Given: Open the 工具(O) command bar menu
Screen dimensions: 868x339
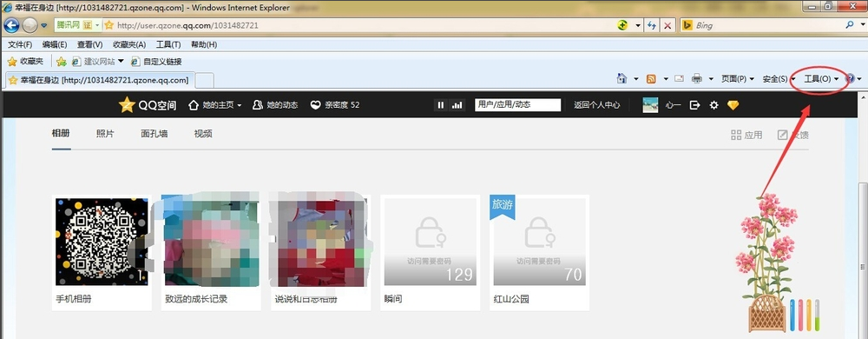Looking at the screenshot, I should tap(821, 79).
